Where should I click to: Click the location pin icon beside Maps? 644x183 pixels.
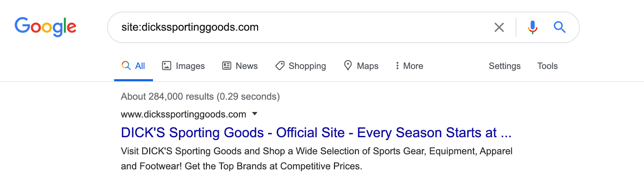(x=348, y=65)
